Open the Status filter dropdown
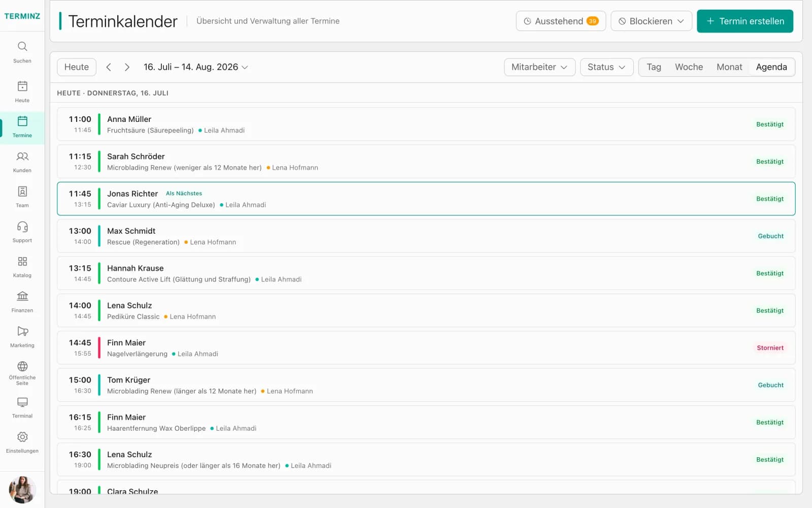This screenshot has width=812, height=508. coord(606,67)
